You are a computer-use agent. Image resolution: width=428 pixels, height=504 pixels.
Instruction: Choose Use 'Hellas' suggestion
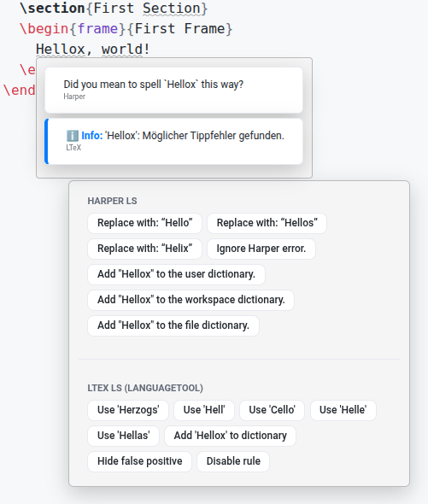(124, 436)
